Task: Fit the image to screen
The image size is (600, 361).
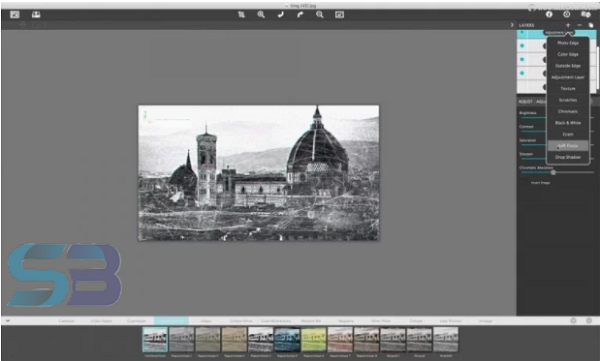Action: (x=339, y=15)
